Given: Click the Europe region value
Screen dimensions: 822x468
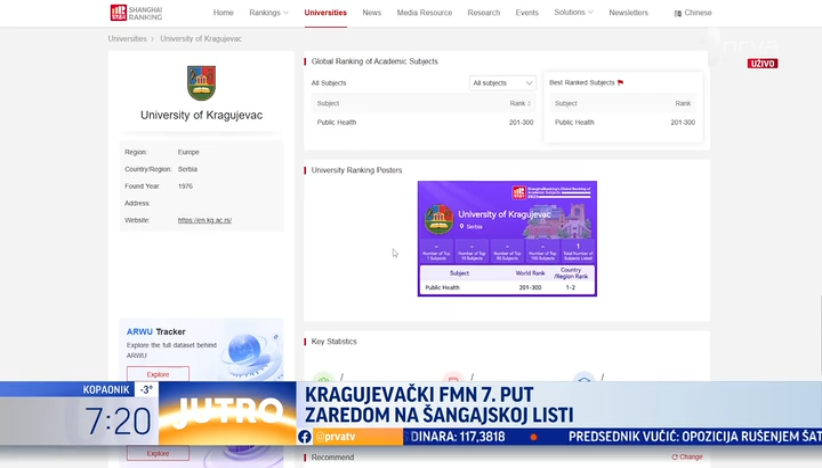Looking at the screenshot, I should pos(188,152).
